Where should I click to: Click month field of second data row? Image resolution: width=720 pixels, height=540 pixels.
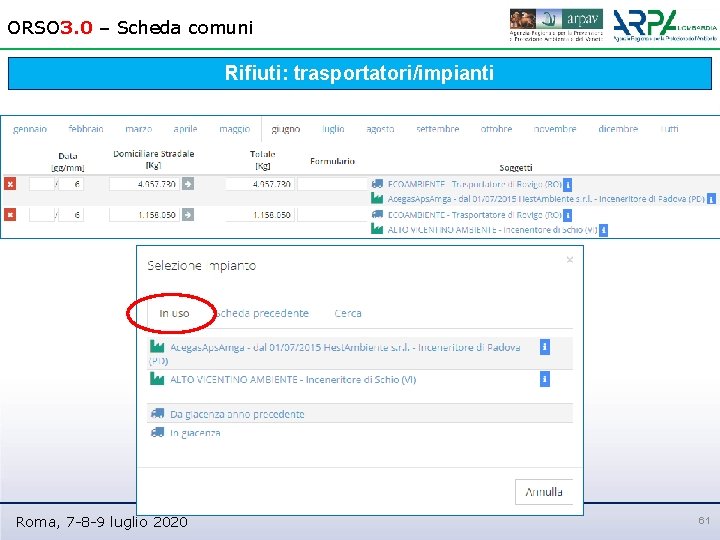point(71,214)
